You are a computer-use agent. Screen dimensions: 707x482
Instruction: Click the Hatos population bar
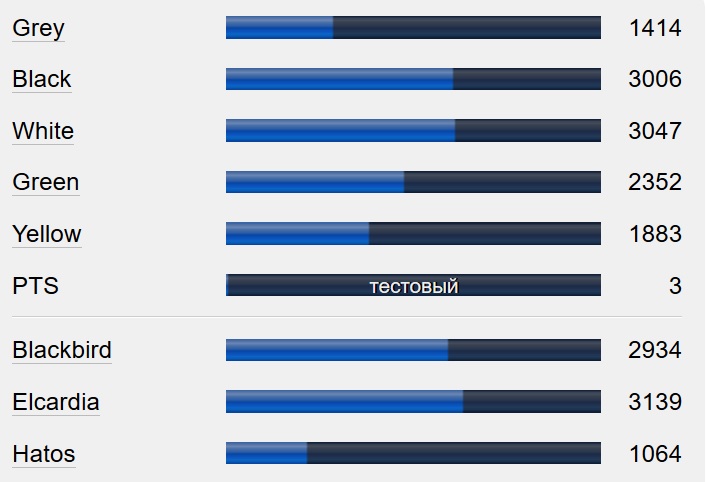coord(413,454)
